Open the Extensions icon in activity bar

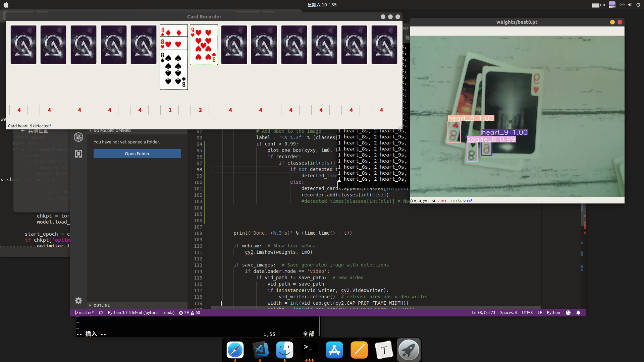click(x=78, y=154)
